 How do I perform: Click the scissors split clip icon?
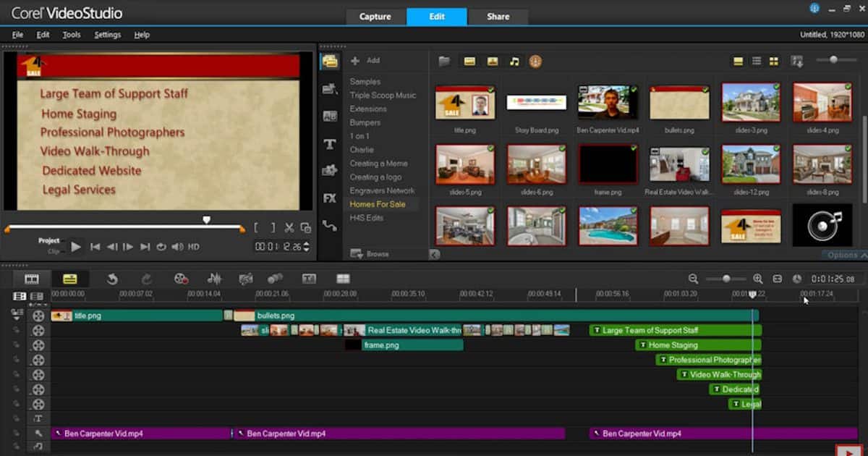pyautogui.click(x=289, y=227)
